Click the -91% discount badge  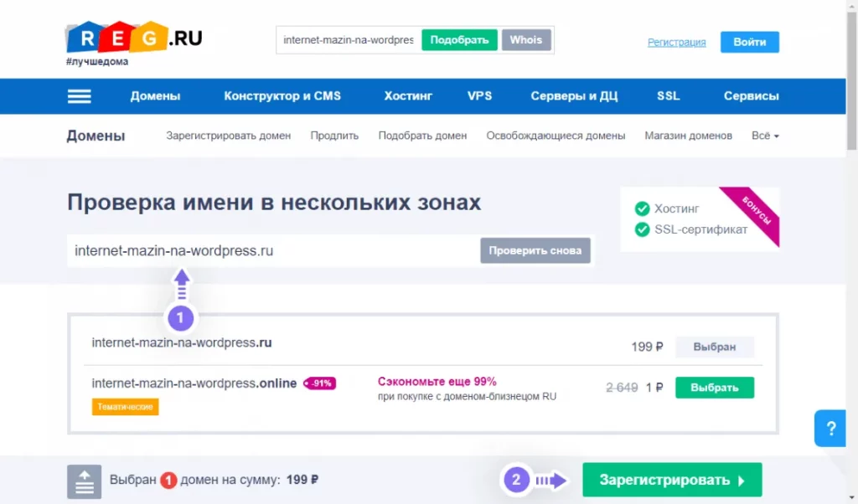pyautogui.click(x=320, y=383)
